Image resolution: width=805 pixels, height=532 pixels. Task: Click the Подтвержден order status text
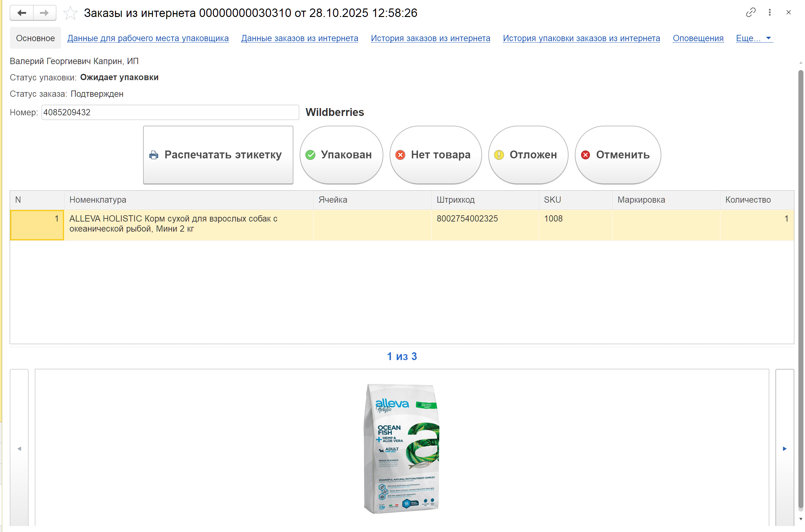(x=97, y=94)
